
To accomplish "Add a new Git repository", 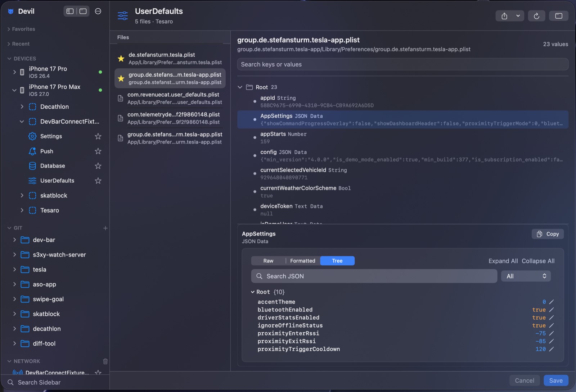I will click(105, 228).
